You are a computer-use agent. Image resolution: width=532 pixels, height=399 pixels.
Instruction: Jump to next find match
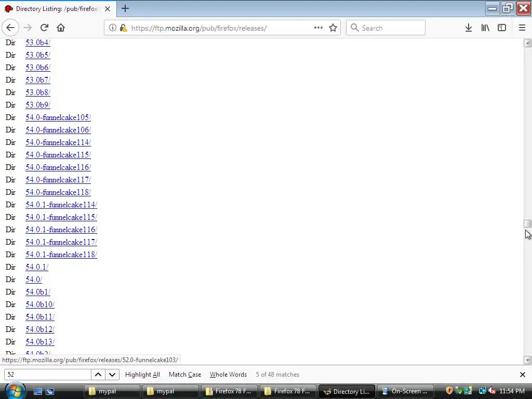point(112,375)
